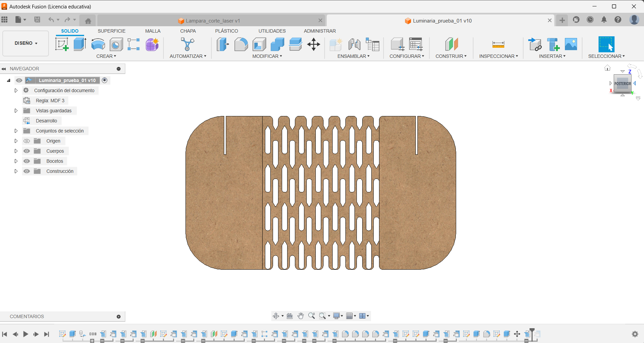
Task: Activate the Select window tool
Action: (x=606, y=44)
